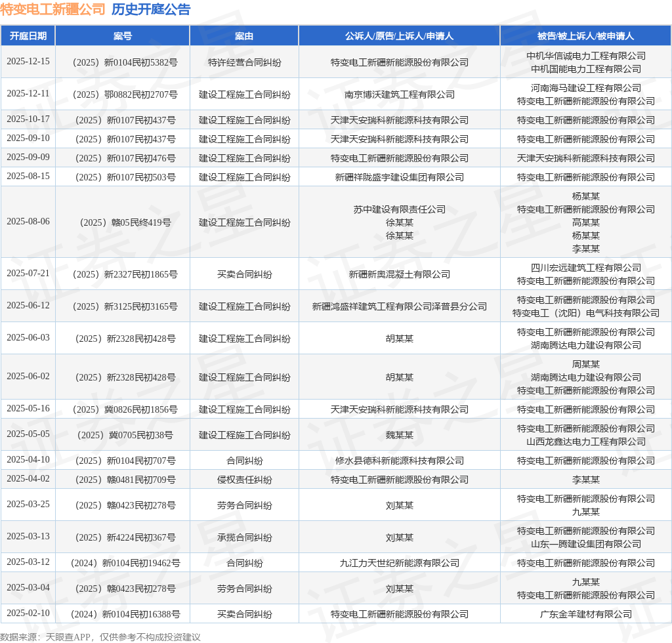Click the date 2025-07-21
Screen dimensions: 672x643
[28, 274]
